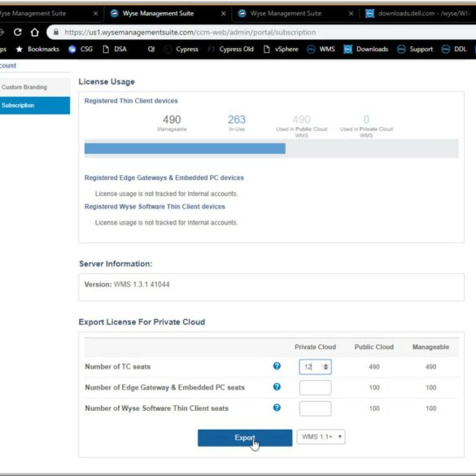Open the Support bookmark

[x=415, y=49]
